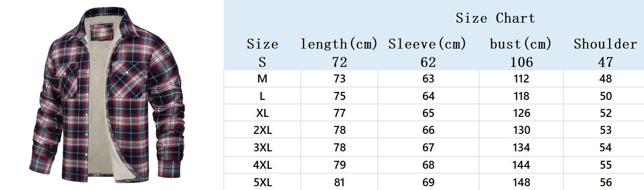This screenshot has width=644, height=190.
Task: Select the length(cm) column header
Action: 339,44
